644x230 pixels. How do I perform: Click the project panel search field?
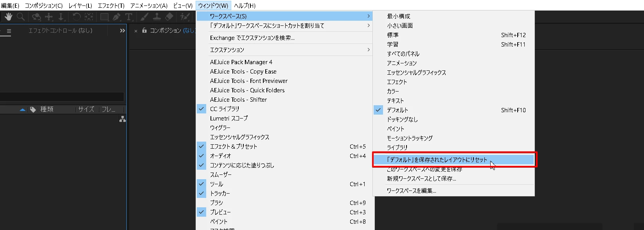(62, 97)
